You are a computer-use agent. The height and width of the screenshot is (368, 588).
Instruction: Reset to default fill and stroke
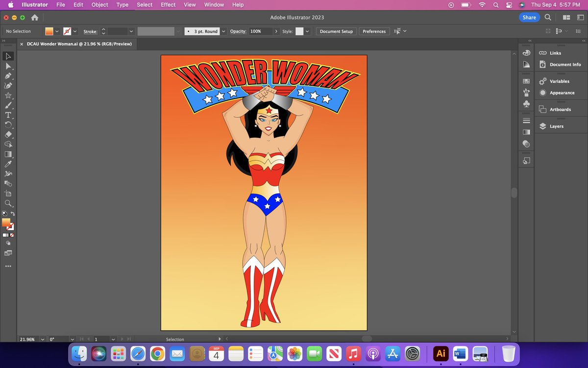[4, 214]
